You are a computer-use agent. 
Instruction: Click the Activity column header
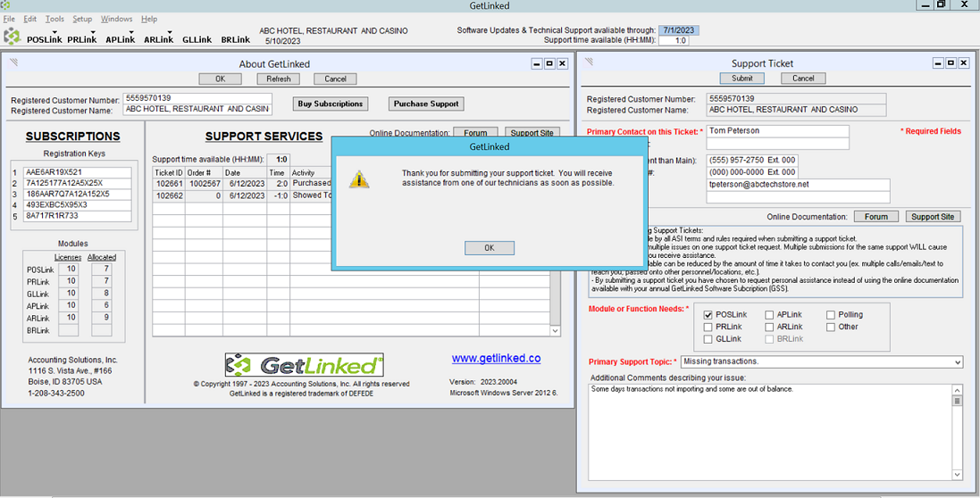pos(311,173)
